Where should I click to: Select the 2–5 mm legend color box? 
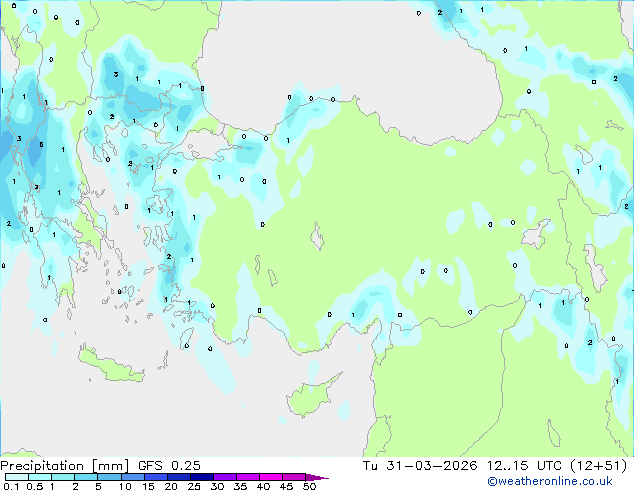point(86,477)
